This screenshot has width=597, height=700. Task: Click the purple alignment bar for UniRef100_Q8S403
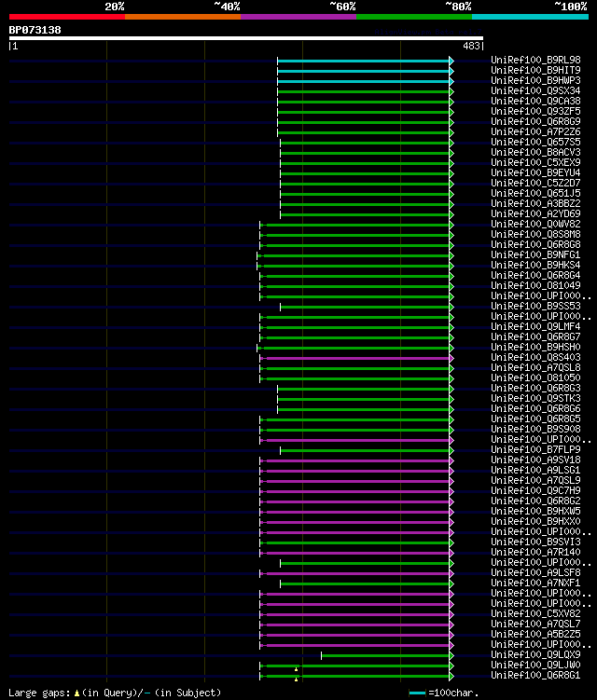[x=357, y=359]
